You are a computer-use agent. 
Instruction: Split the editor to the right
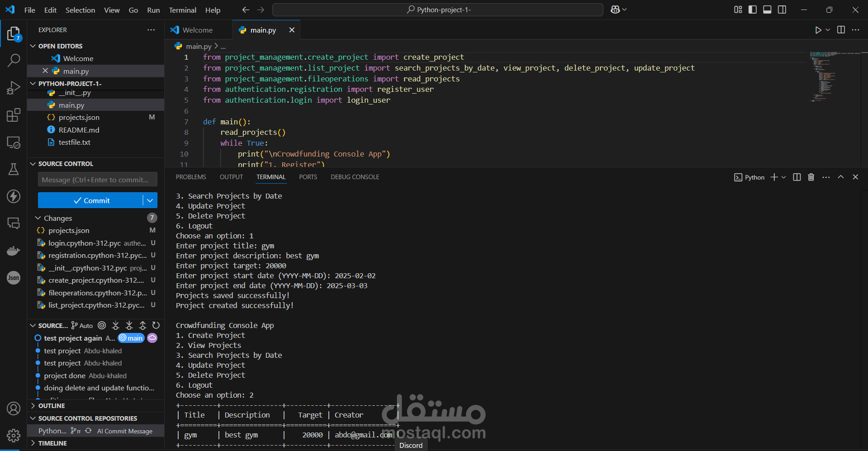click(841, 30)
